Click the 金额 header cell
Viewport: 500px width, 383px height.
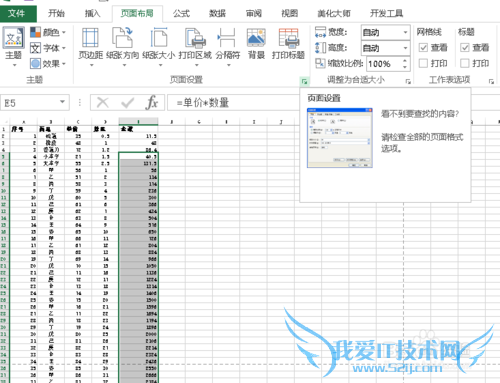pos(138,129)
